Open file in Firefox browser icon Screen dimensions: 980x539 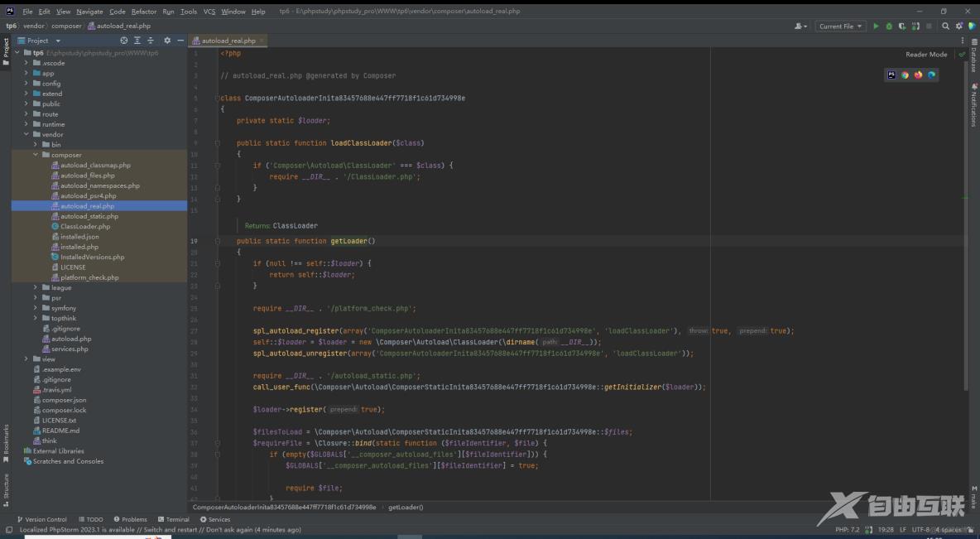click(x=918, y=75)
